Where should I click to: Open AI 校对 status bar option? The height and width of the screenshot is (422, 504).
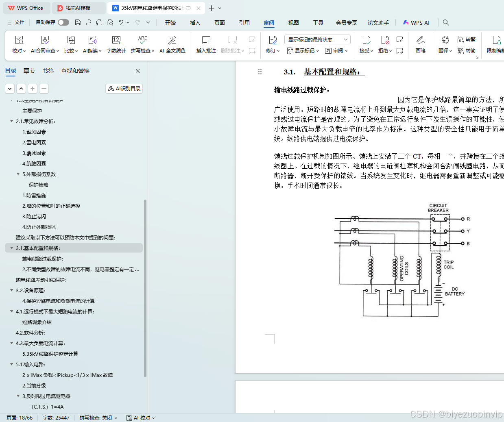pyautogui.click(x=141, y=418)
